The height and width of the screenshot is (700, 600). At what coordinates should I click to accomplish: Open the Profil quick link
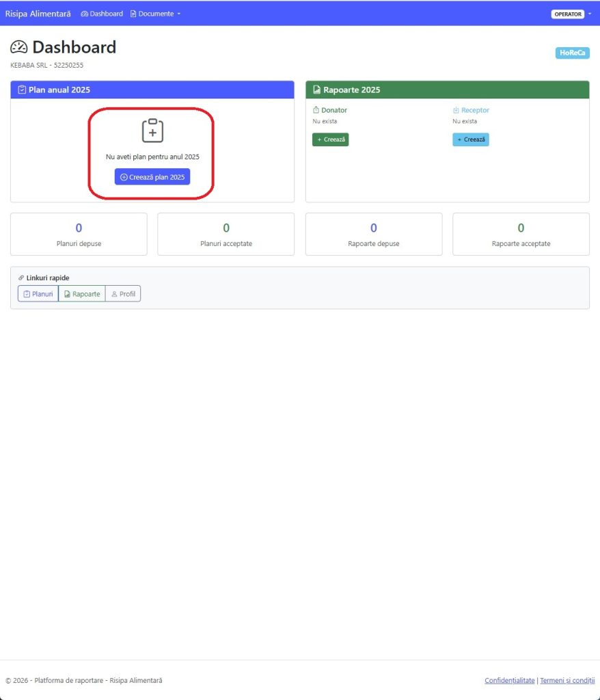coord(123,294)
